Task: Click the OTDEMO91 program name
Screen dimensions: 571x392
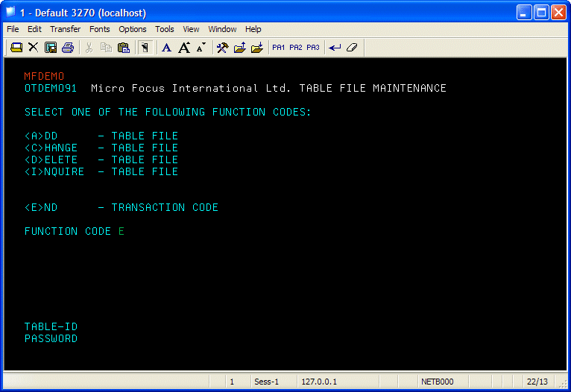Action: pyautogui.click(x=51, y=88)
